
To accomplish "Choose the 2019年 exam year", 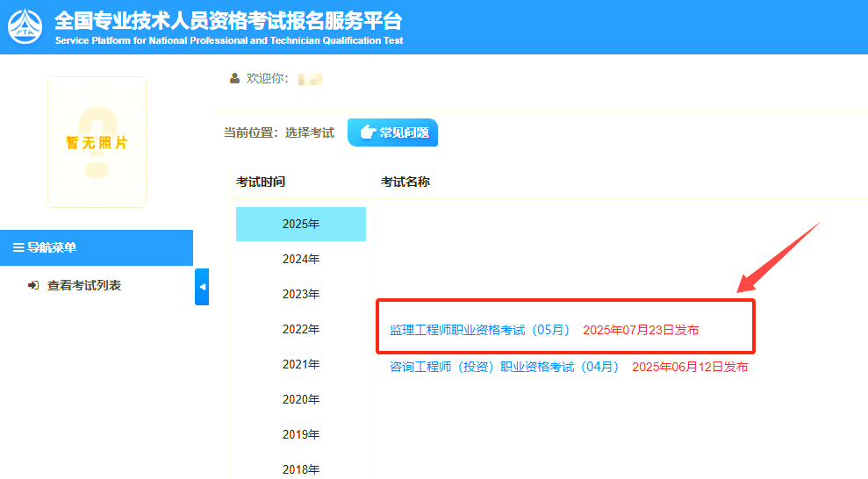I will (x=301, y=435).
